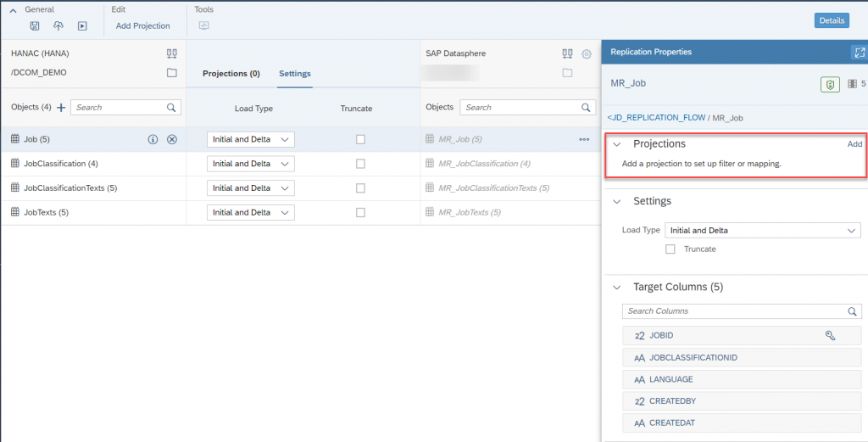Click the target container folder icon
This screenshot has width=868, height=442.
point(567,73)
